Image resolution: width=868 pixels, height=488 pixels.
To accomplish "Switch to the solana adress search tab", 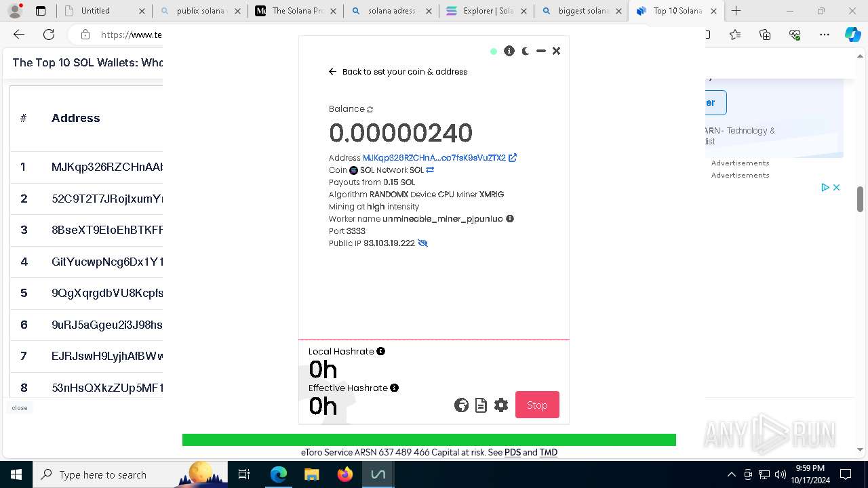I will pos(390,11).
